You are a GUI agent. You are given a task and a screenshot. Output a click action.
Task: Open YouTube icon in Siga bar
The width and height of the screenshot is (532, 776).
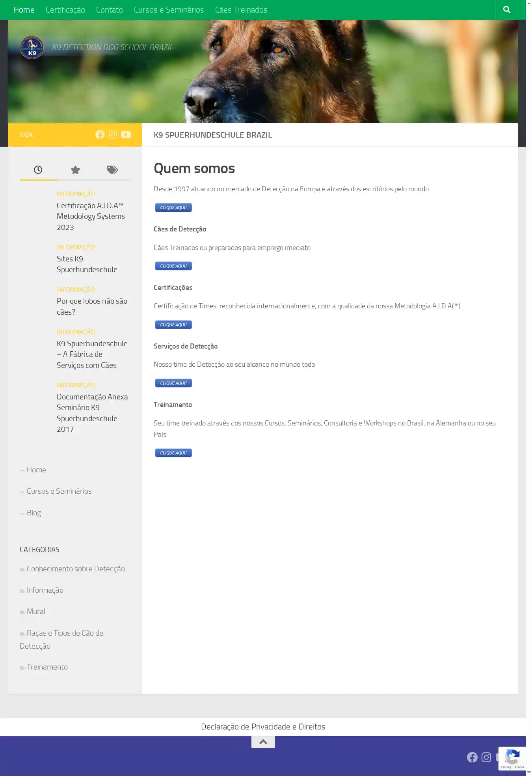coord(126,135)
